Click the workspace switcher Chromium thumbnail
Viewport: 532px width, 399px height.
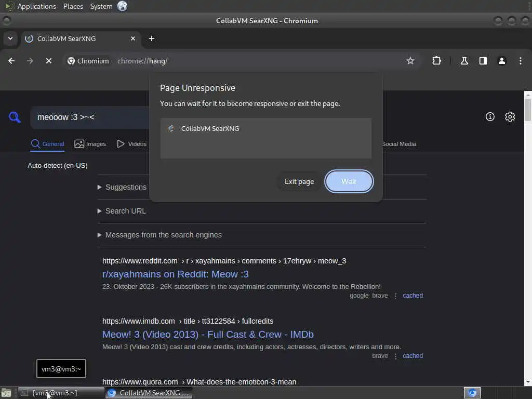(x=472, y=393)
